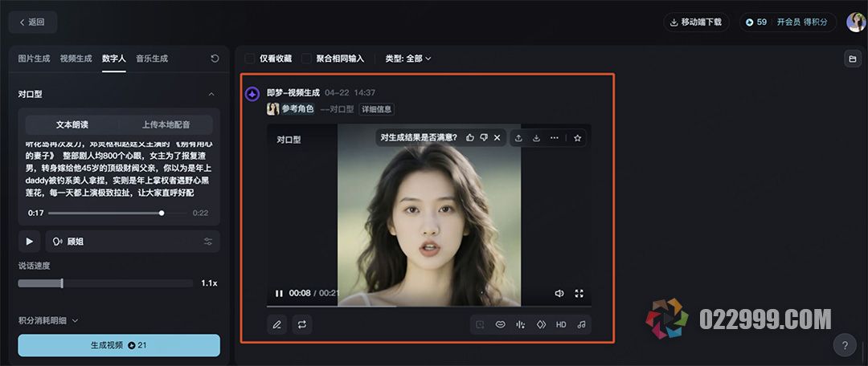
Task: Click the 即梦-视频生成 title text
Action: click(x=293, y=92)
